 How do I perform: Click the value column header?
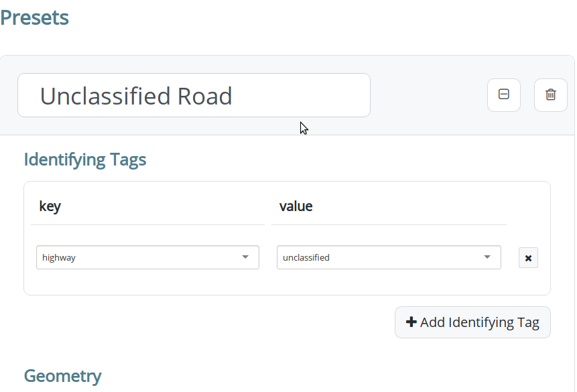click(x=296, y=206)
